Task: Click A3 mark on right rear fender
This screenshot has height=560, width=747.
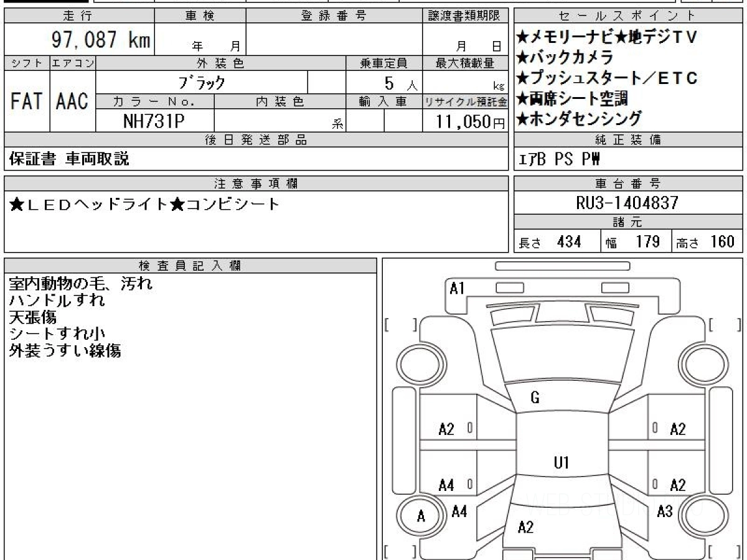Action: click(665, 511)
